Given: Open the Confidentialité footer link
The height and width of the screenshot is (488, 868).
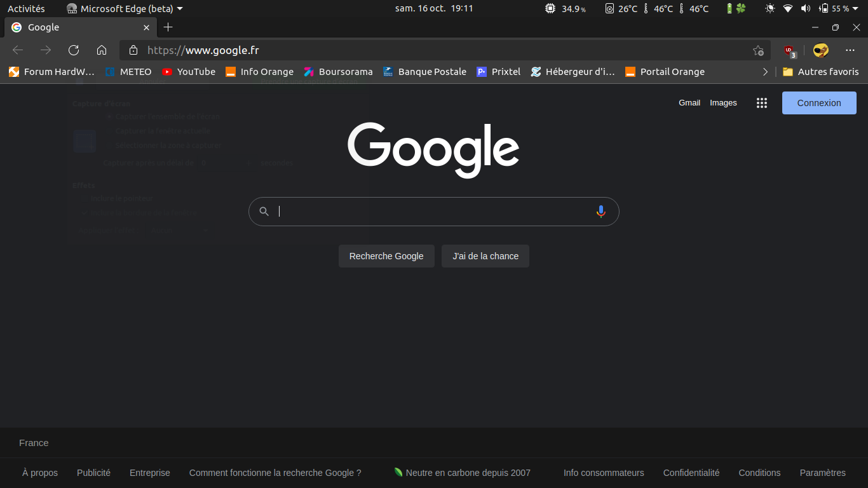Looking at the screenshot, I should [691, 473].
